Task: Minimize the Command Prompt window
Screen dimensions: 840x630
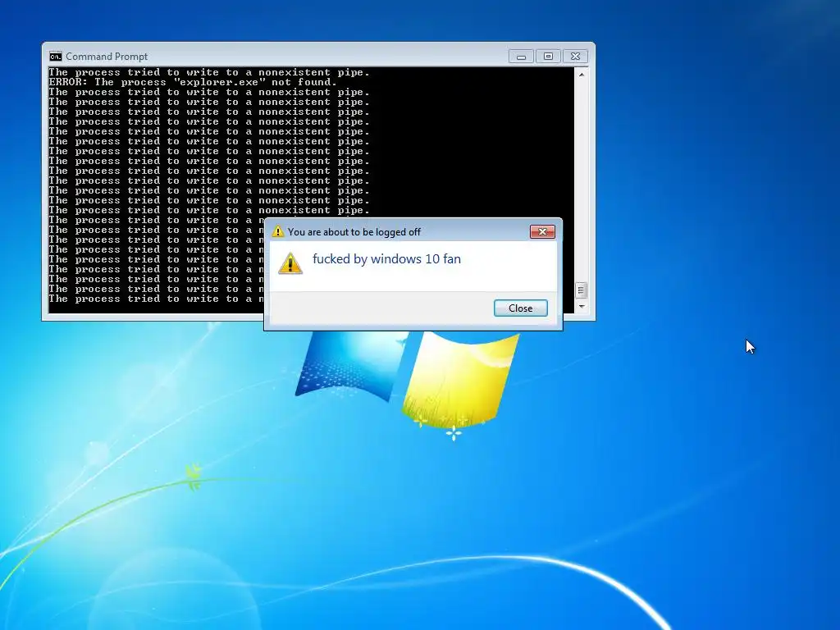Action: coord(521,57)
